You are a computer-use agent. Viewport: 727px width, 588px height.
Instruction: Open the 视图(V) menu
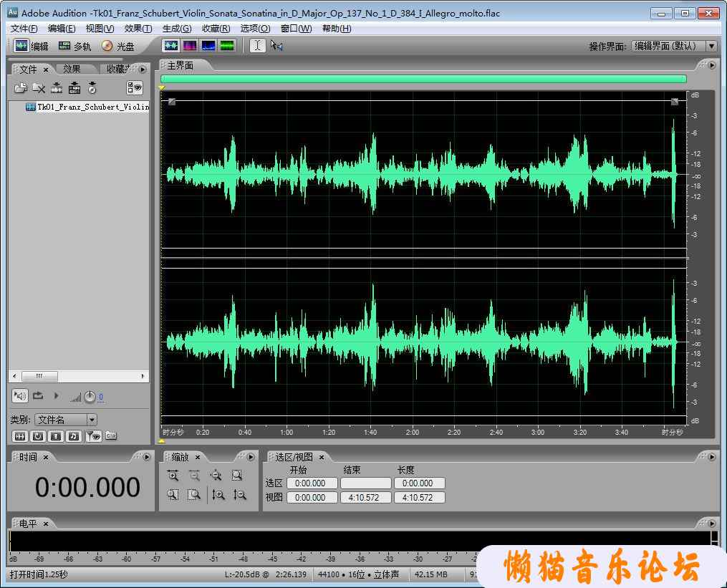[100, 29]
